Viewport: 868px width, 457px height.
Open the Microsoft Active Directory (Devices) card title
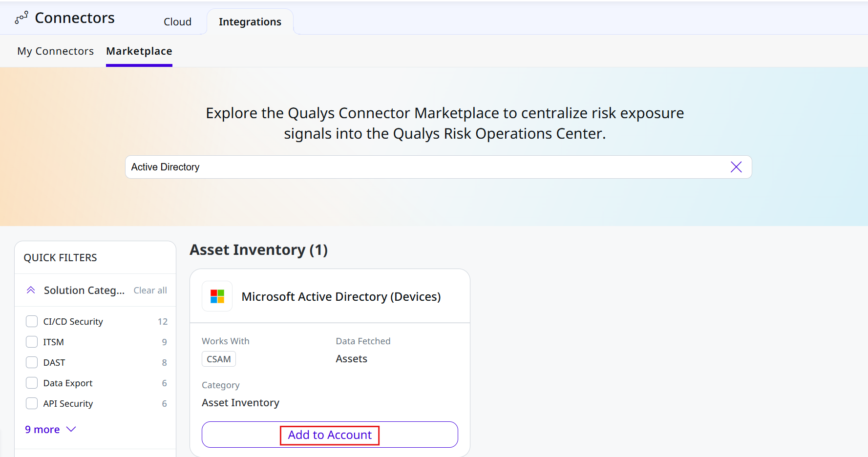[x=341, y=297]
